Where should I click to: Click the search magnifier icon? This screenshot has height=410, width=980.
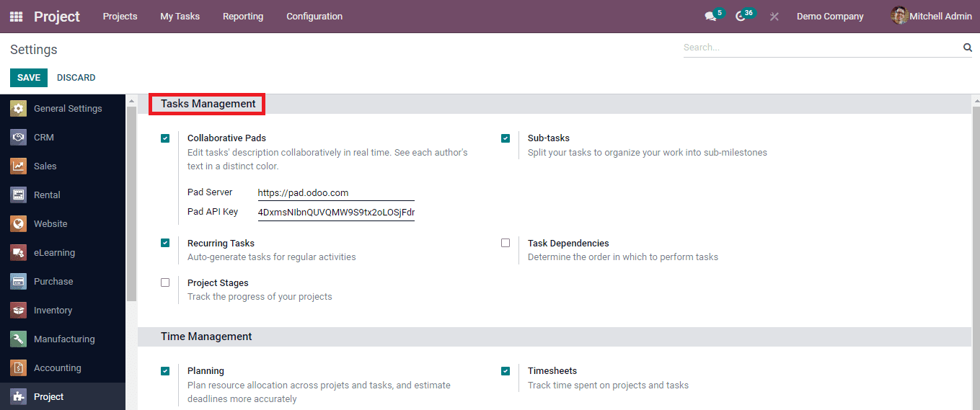[967, 48]
